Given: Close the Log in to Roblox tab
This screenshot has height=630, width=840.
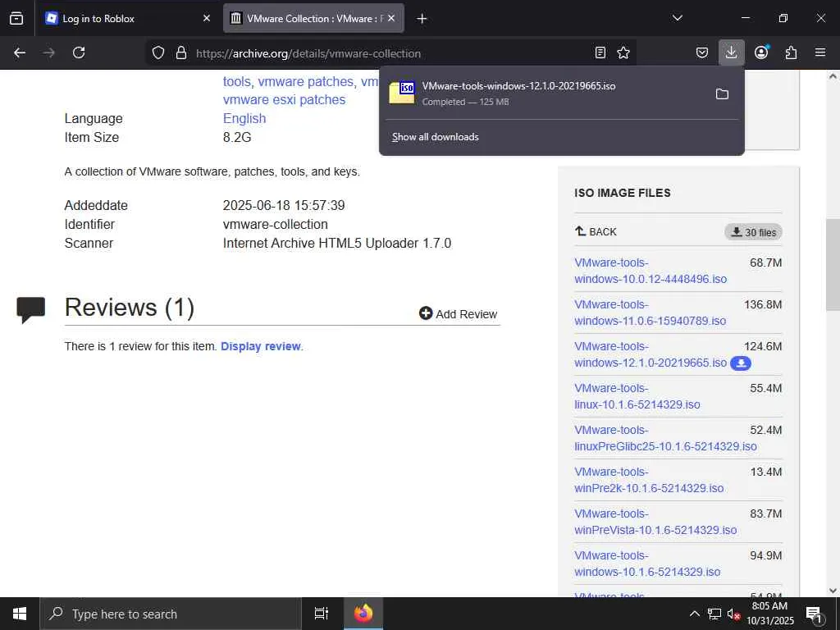Looking at the screenshot, I should coord(207,18).
